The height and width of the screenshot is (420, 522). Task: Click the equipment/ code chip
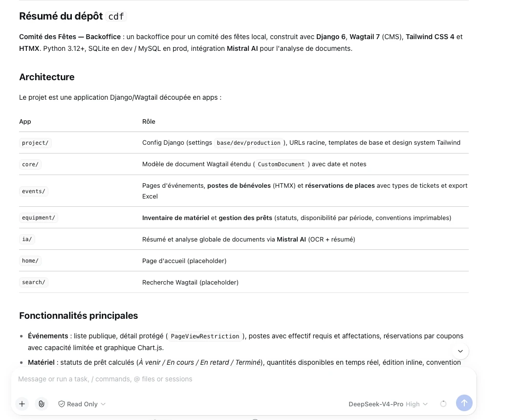coord(39,218)
